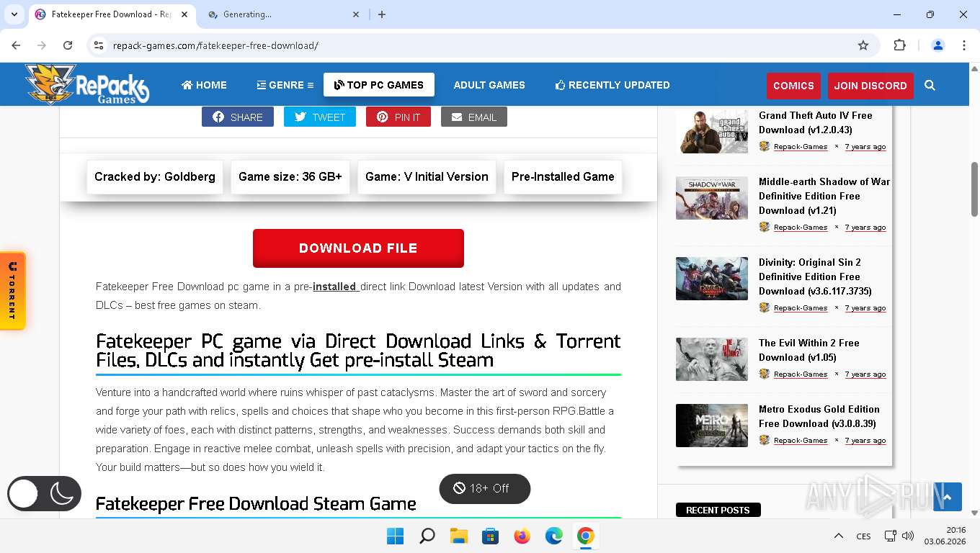
Task: Open the site search magnifier icon
Action: tap(930, 85)
